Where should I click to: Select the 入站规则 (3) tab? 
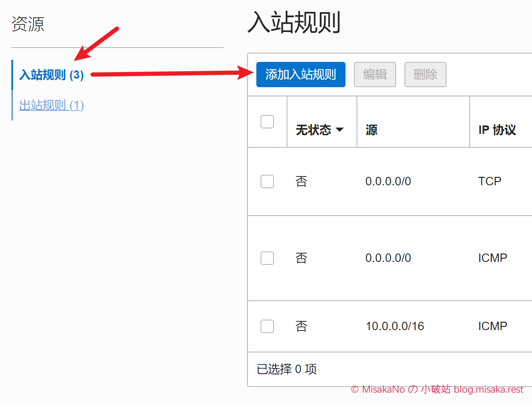click(x=51, y=75)
